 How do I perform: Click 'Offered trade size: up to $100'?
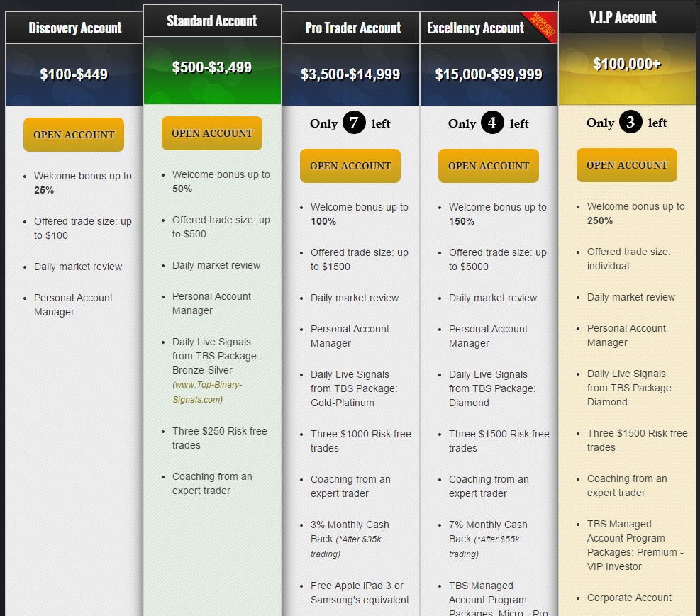82,228
